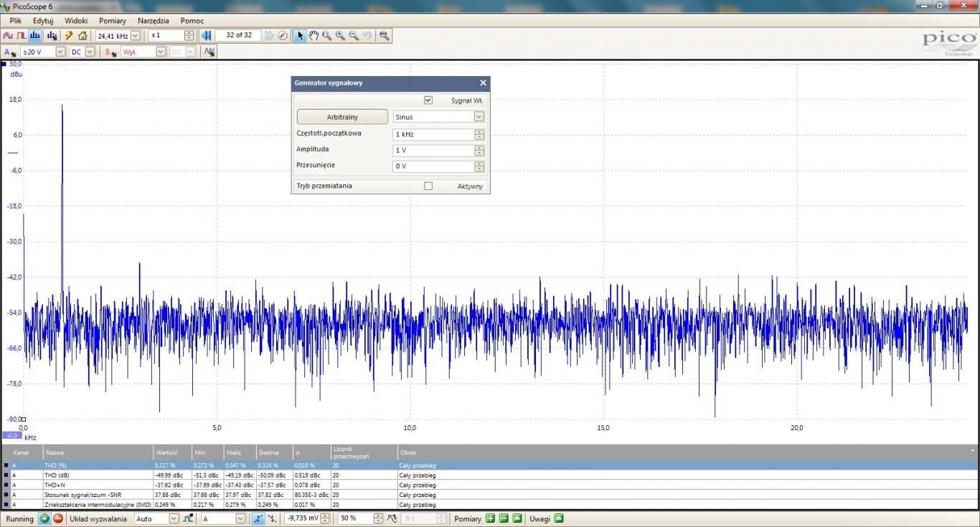
Task: Click the add measurement green plus
Action: [x=490, y=518]
